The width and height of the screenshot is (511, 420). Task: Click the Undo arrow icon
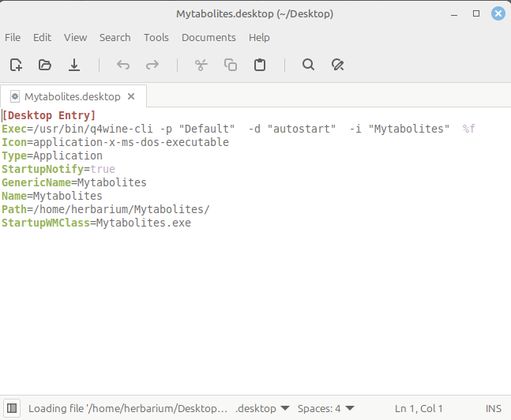pos(123,65)
